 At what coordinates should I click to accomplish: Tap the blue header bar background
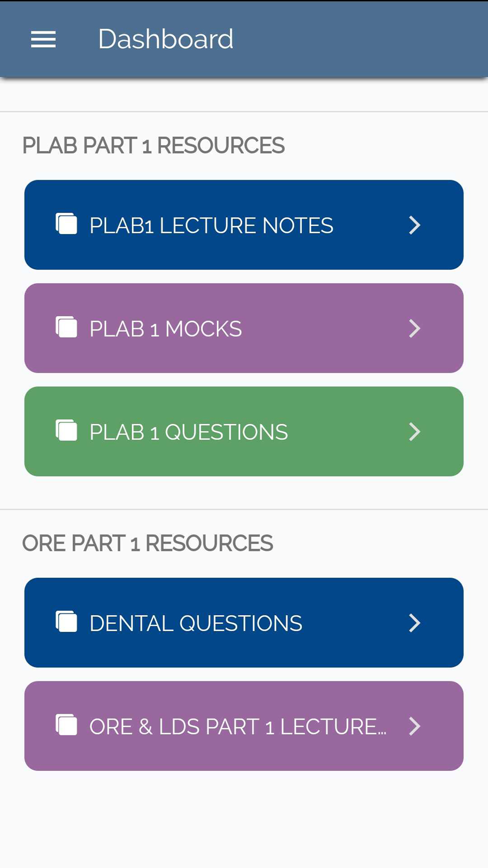[354, 39]
